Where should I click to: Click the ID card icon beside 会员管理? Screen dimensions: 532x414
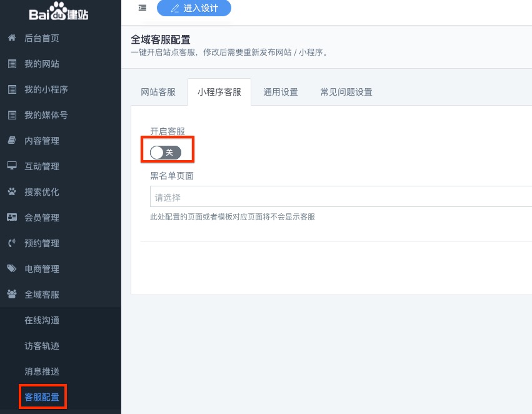pyautogui.click(x=11, y=218)
